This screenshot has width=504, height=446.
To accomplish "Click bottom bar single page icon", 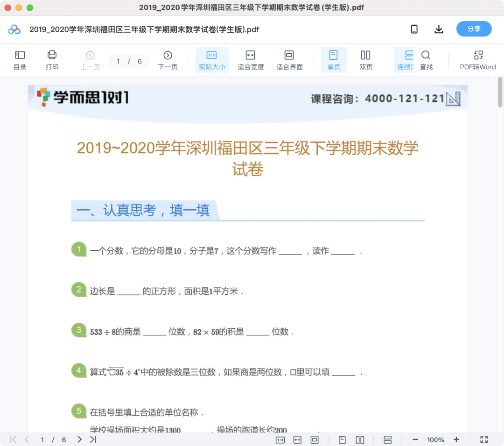I will click(x=342, y=440).
